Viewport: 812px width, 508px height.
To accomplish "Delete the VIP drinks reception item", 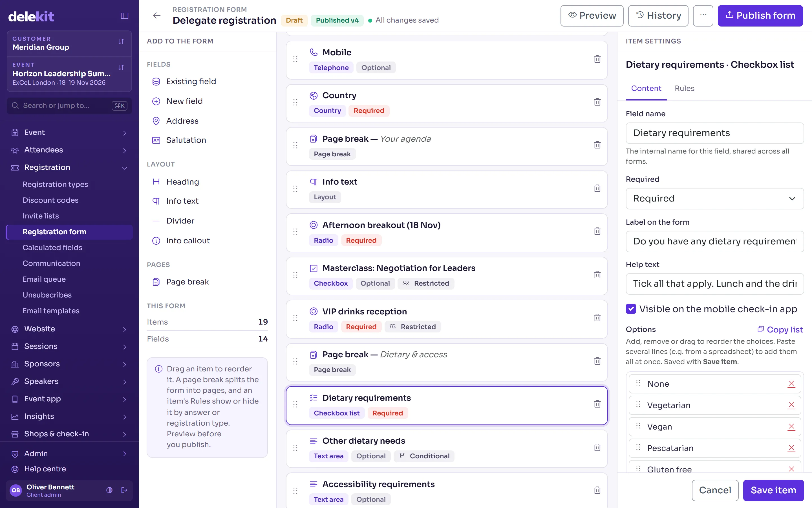I will pos(597,318).
